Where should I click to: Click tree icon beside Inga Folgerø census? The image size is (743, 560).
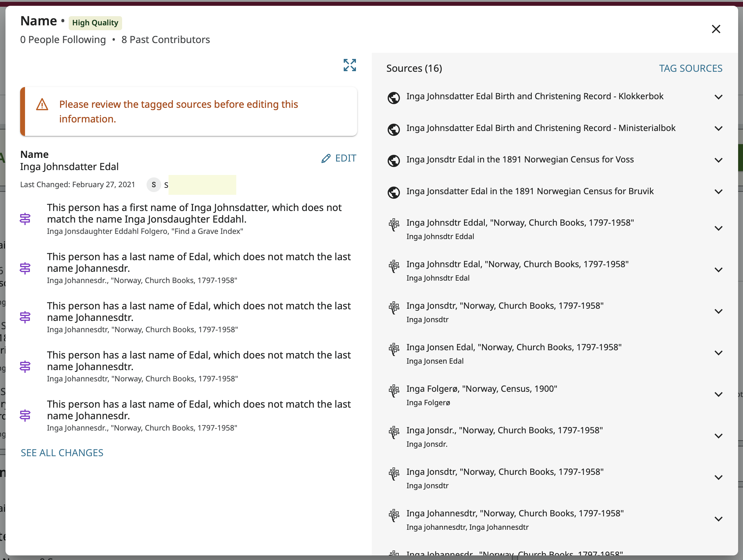(393, 390)
